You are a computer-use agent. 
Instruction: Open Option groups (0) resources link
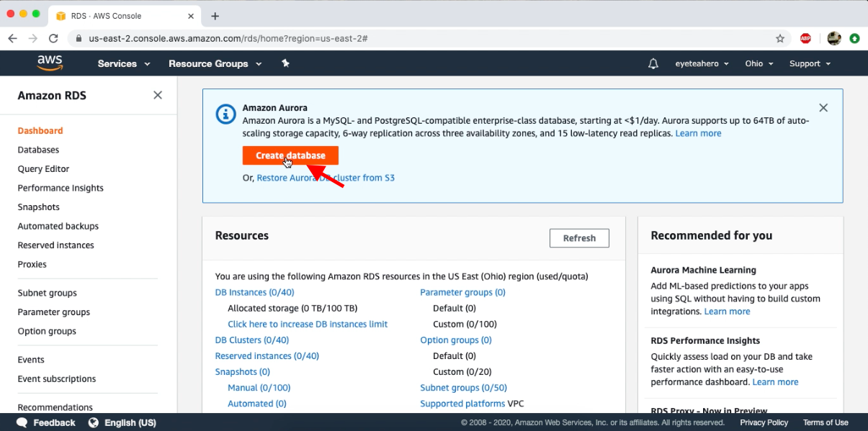pos(456,340)
